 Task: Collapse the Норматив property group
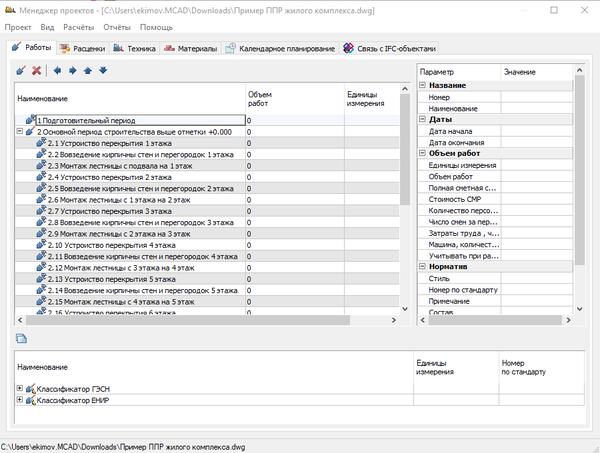(x=422, y=266)
